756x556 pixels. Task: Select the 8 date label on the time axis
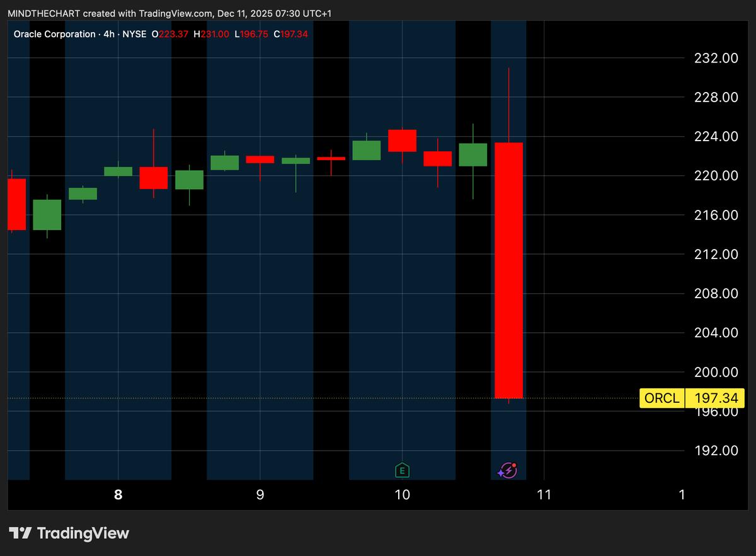118,495
